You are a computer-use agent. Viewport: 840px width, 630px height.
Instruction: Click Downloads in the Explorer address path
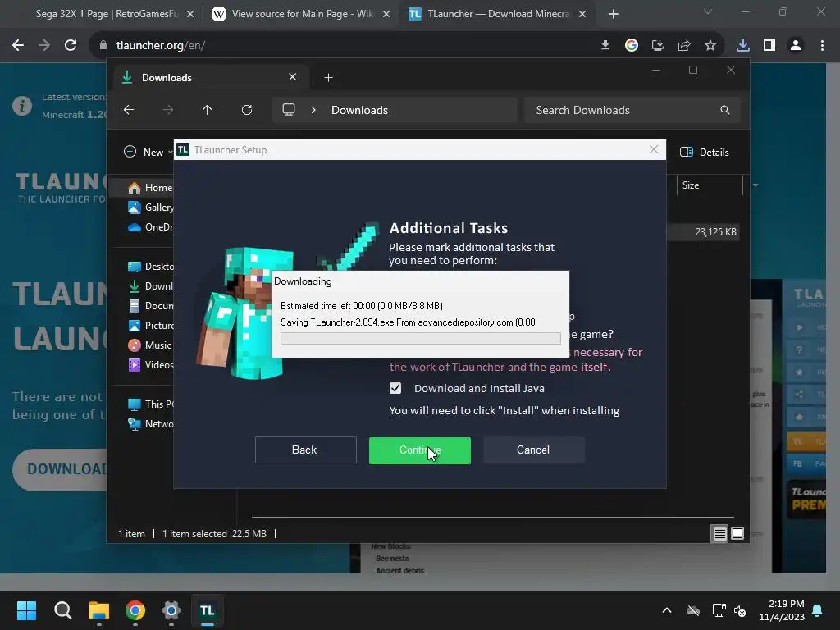point(359,110)
